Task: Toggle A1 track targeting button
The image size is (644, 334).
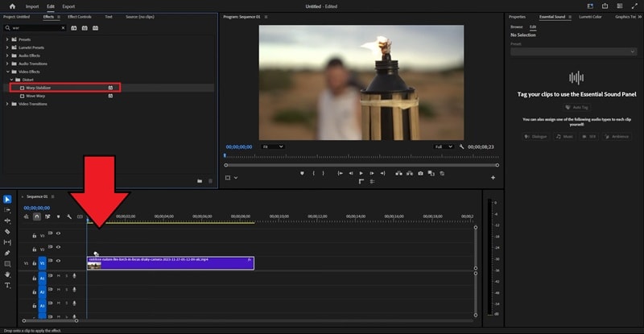Action: tap(43, 278)
